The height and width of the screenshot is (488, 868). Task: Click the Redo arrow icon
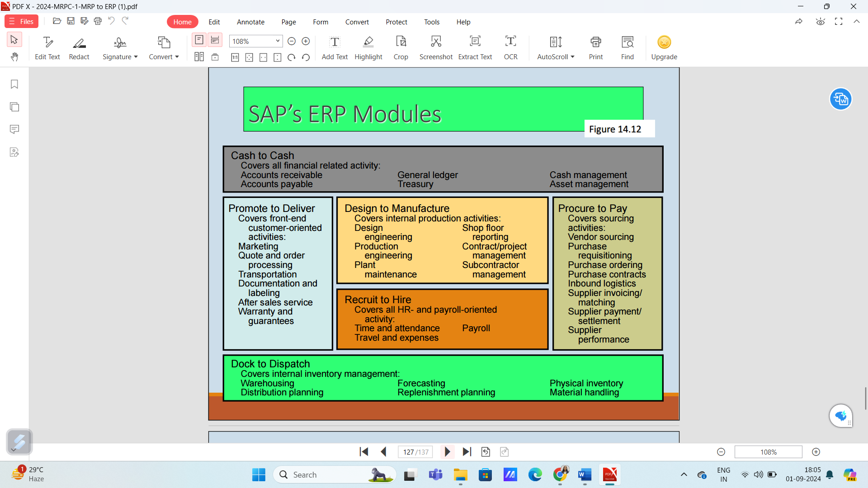(x=125, y=21)
